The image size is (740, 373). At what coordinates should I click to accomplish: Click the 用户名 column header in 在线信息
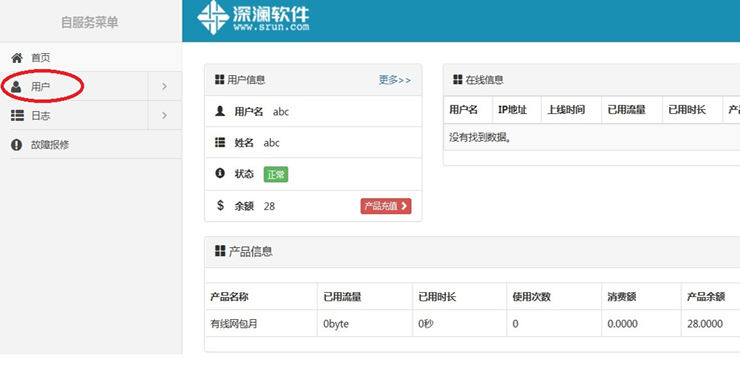(x=463, y=110)
